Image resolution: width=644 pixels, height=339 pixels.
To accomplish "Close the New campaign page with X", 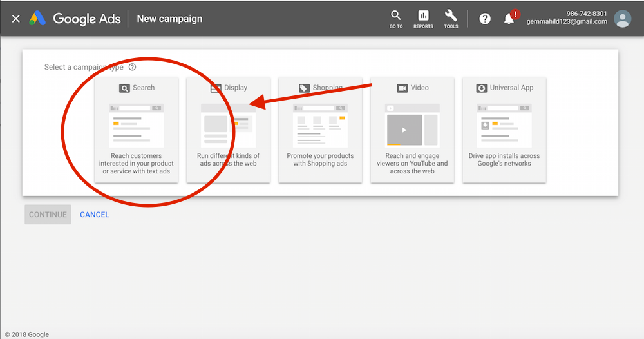I will coord(15,19).
